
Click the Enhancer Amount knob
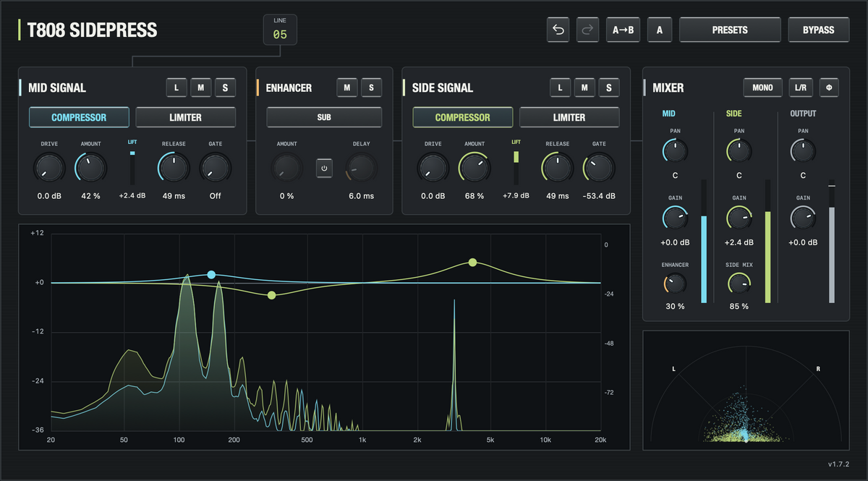coord(286,169)
